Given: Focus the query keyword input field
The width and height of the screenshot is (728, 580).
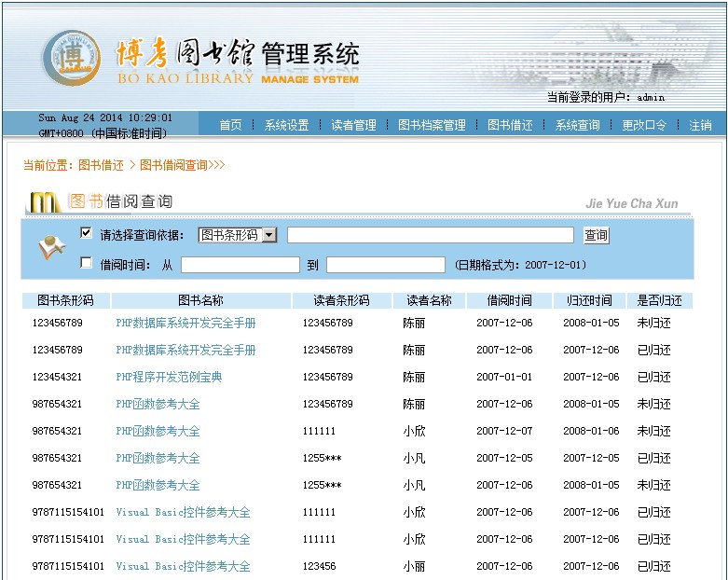Looking at the screenshot, I should pyautogui.click(x=431, y=235).
